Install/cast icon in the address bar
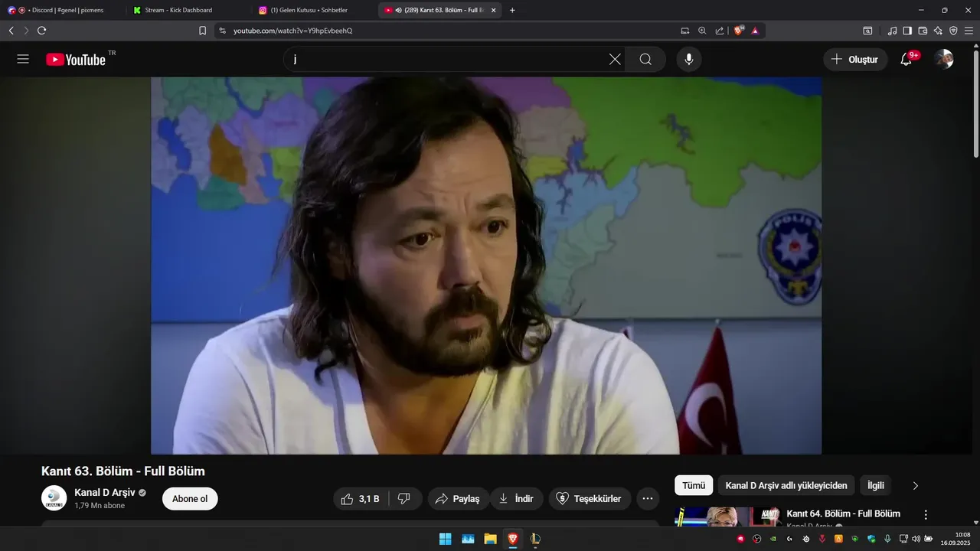 click(x=685, y=31)
